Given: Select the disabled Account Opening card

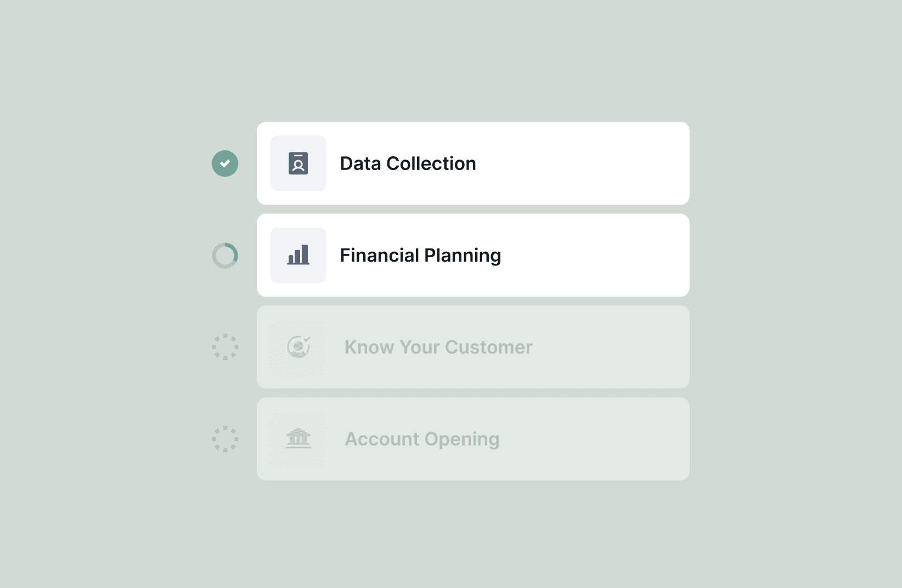Looking at the screenshot, I should [473, 439].
